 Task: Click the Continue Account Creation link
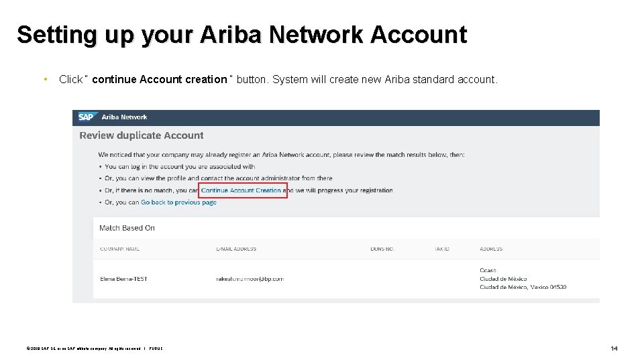click(241, 190)
